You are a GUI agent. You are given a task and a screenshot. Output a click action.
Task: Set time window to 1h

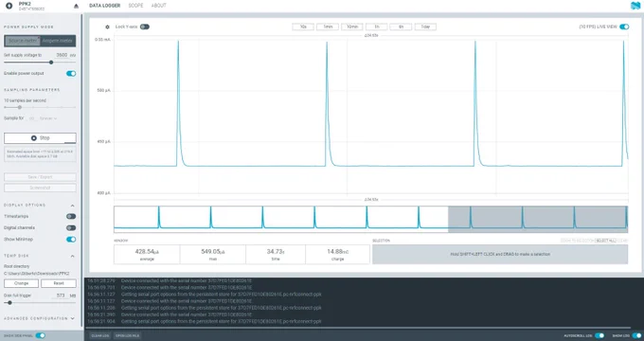click(377, 27)
